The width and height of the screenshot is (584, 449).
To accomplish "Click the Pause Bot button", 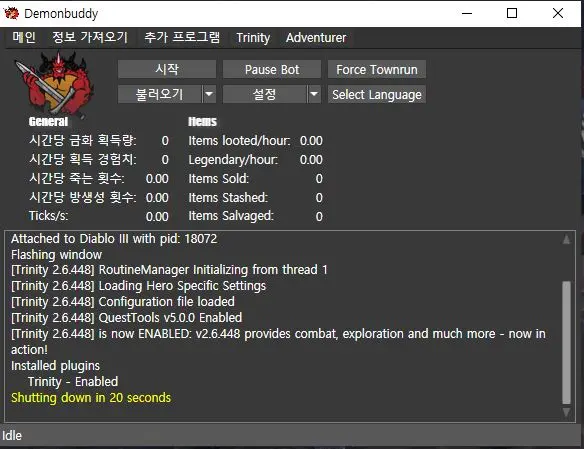I will 272,69.
